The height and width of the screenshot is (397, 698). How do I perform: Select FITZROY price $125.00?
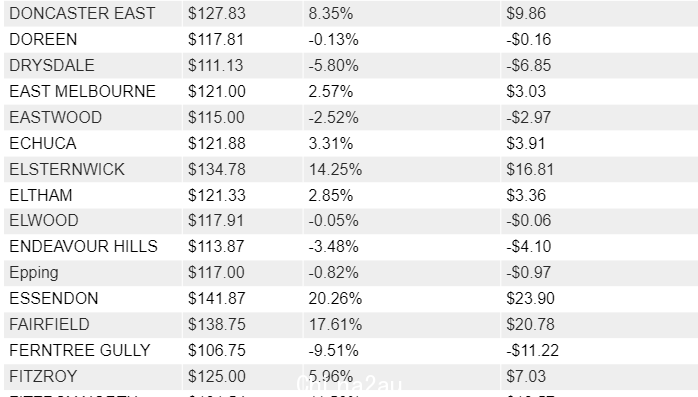(216, 376)
